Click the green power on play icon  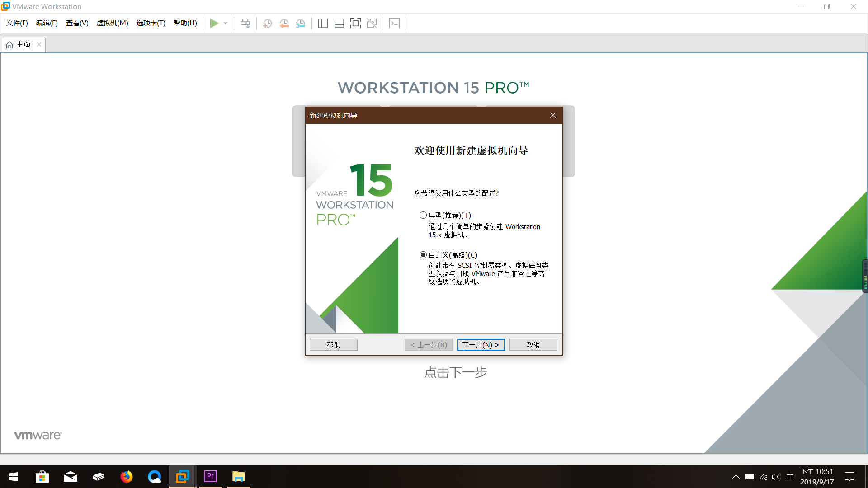coord(214,23)
